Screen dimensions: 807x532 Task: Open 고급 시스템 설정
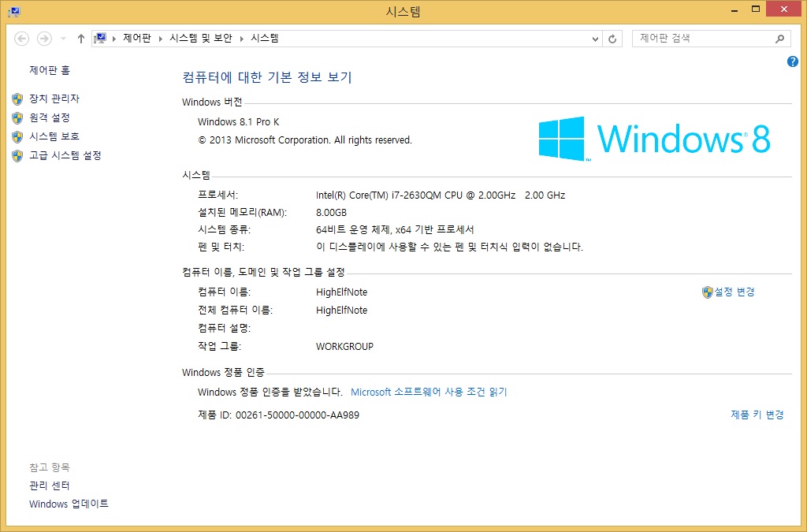click(65, 155)
